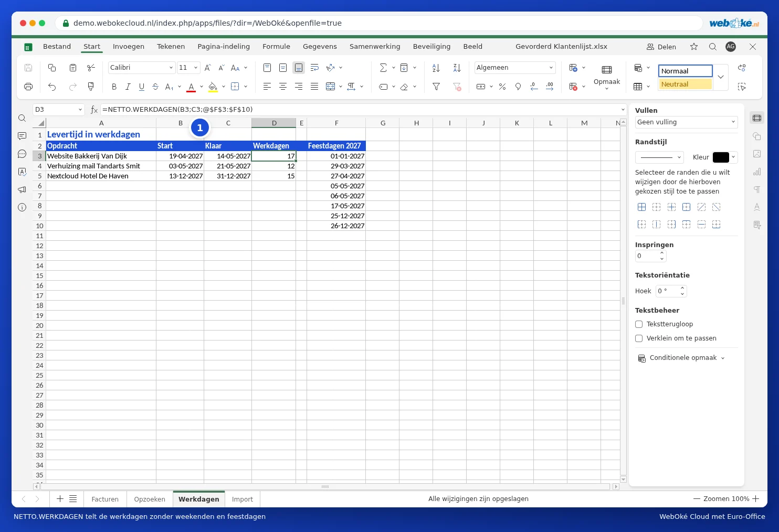
Task: Apply percent style format
Action: coord(502,87)
